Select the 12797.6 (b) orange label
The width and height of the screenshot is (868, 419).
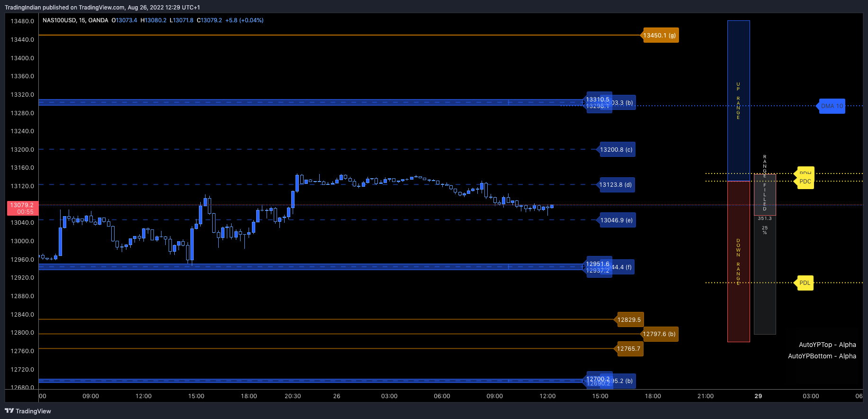click(x=659, y=334)
